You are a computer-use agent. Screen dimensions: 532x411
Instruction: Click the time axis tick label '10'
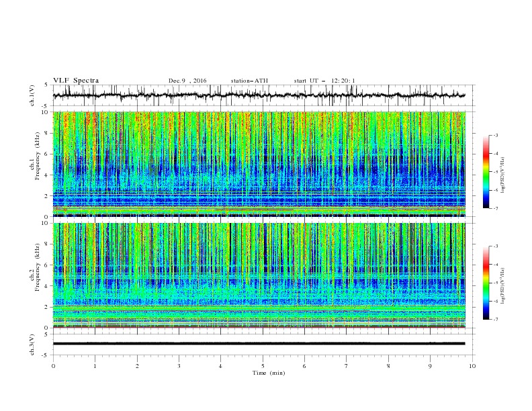coord(472,366)
